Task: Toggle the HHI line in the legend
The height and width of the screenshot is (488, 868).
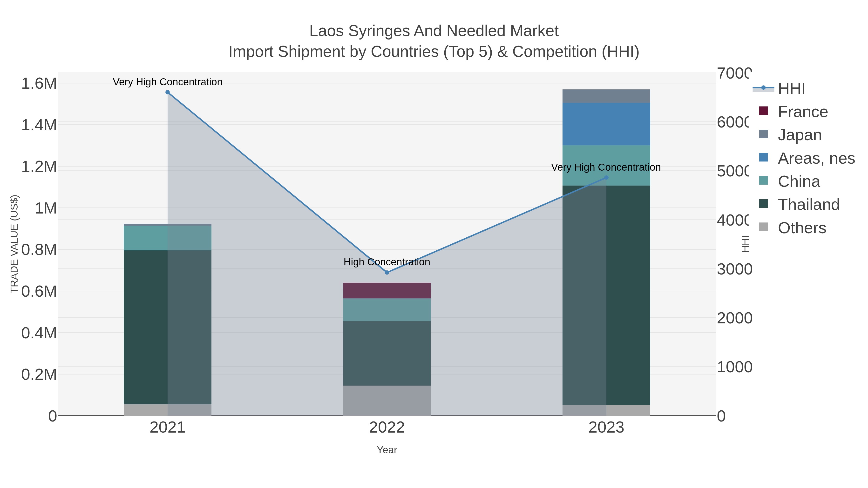Action: pyautogui.click(x=779, y=88)
